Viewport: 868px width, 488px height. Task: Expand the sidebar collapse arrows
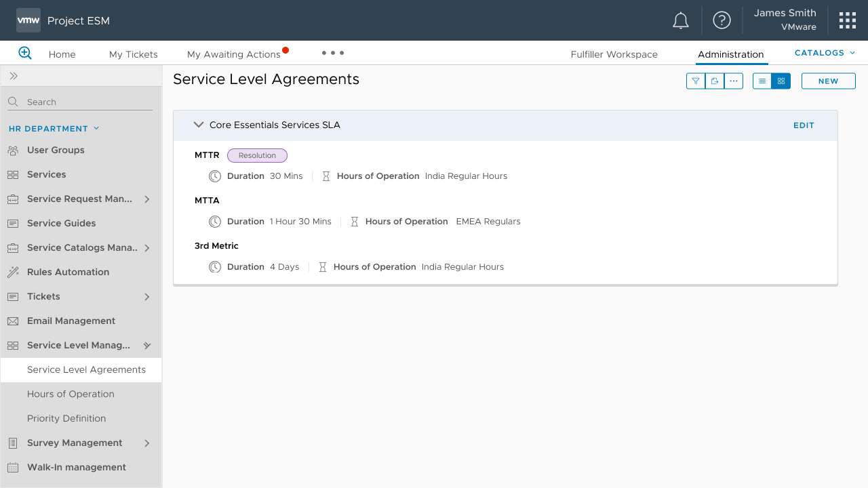coord(14,76)
